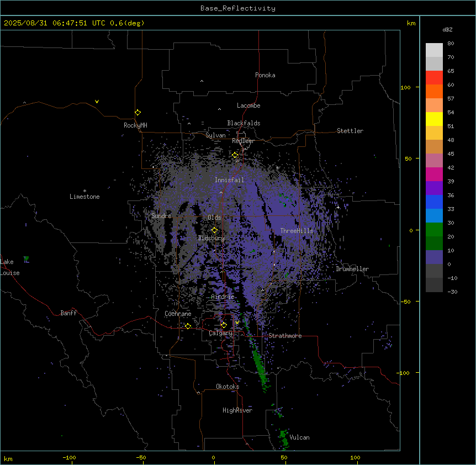Click the Airdrie label
This screenshot has height=465, width=476.
223,297
